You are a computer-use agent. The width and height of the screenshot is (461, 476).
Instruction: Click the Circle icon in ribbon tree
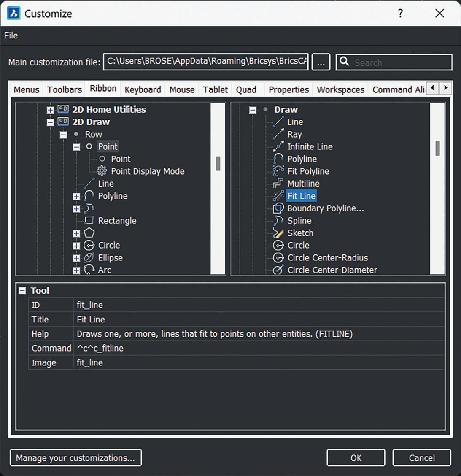click(89, 245)
